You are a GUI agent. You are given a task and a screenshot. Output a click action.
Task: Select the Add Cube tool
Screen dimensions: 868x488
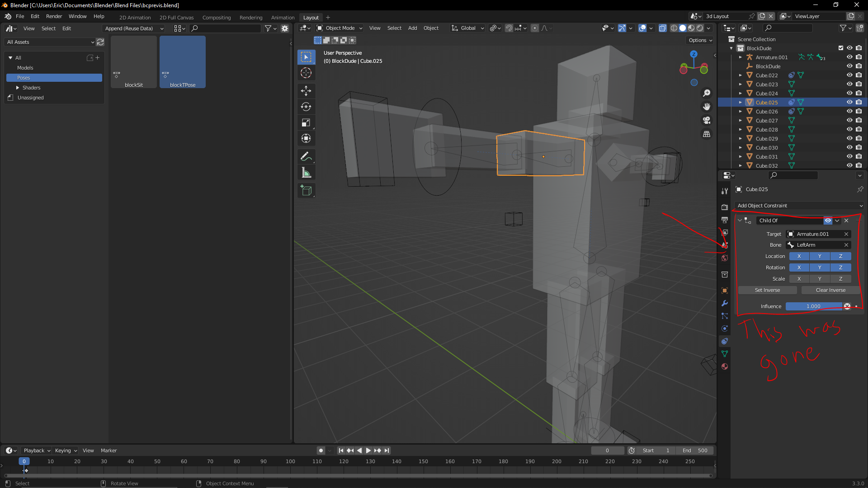[x=306, y=190]
